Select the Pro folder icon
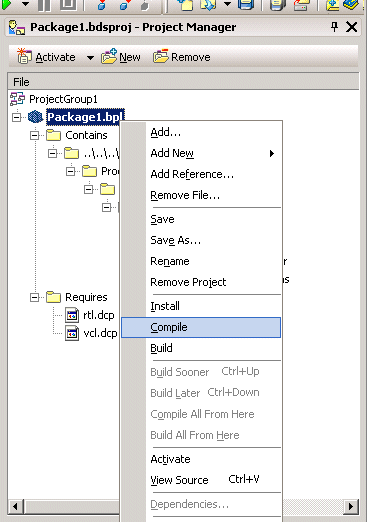Image resolution: width=367 pixels, height=522 pixels. pyautogui.click(x=89, y=171)
